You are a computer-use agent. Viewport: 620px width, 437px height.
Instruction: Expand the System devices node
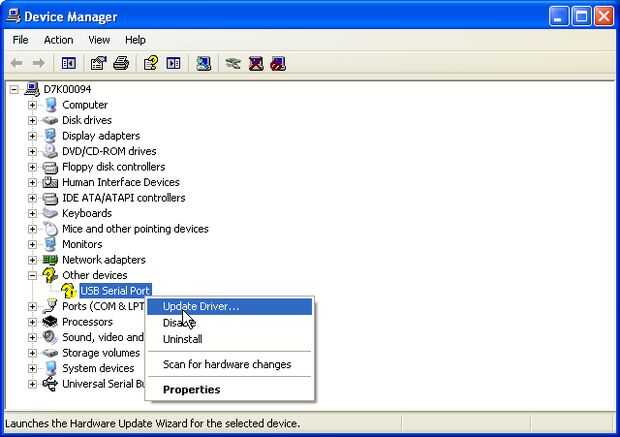click(x=32, y=369)
